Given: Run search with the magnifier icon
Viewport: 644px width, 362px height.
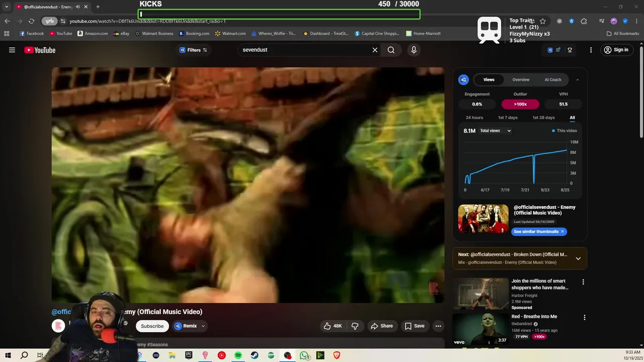Looking at the screenshot, I should (x=391, y=50).
